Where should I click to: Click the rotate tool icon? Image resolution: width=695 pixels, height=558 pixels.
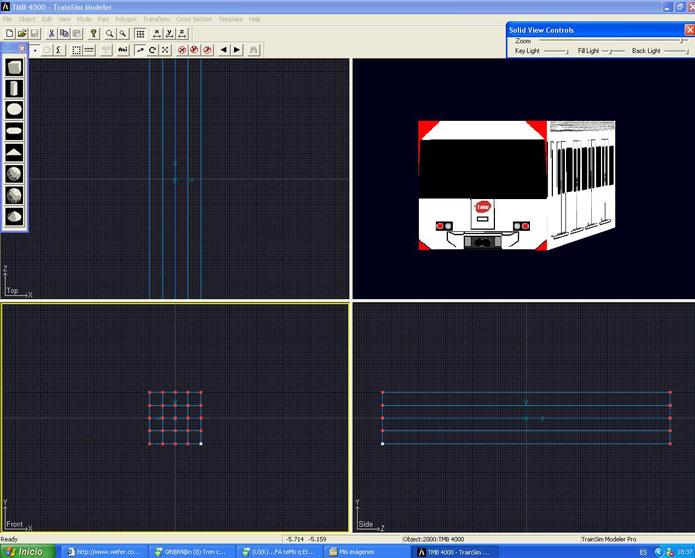(x=152, y=49)
